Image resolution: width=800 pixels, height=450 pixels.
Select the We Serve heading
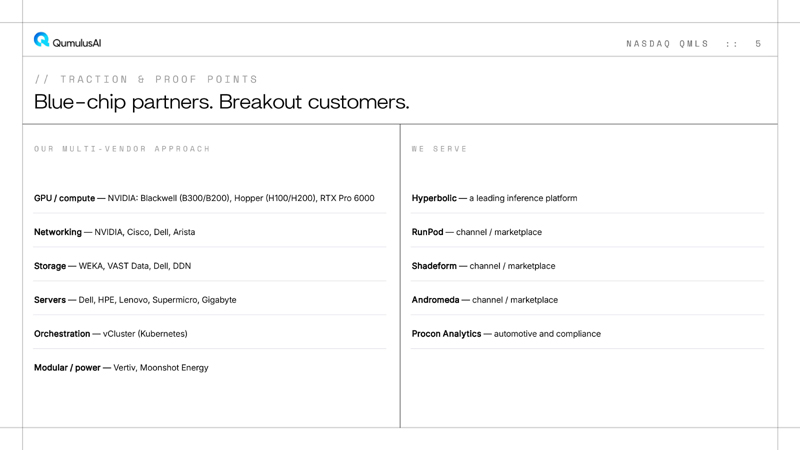(x=439, y=149)
